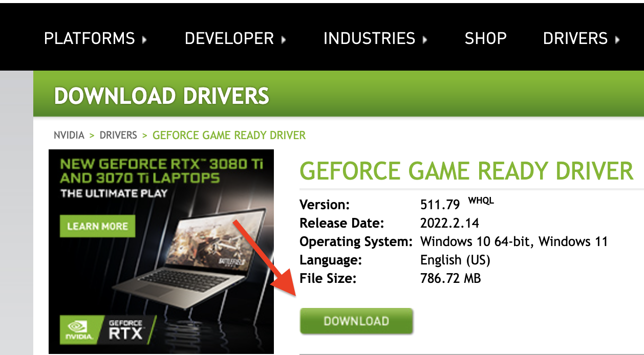Click the release date 2022.2.14

point(449,224)
